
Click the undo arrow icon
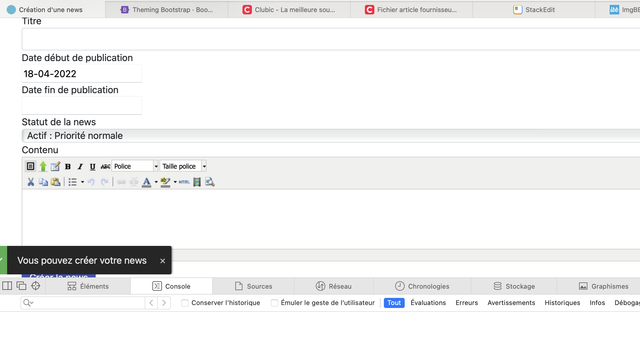click(x=91, y=182)
